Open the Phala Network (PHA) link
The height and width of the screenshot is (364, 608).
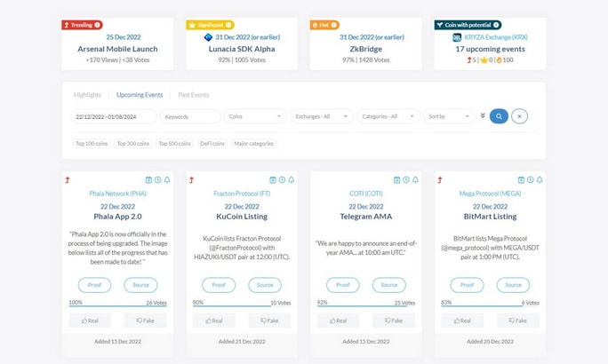(118, 194)
